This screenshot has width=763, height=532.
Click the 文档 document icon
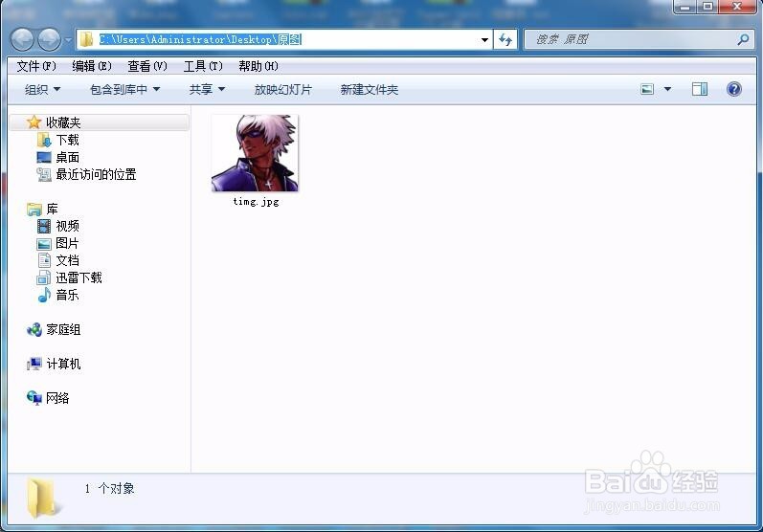pos(44,260)
